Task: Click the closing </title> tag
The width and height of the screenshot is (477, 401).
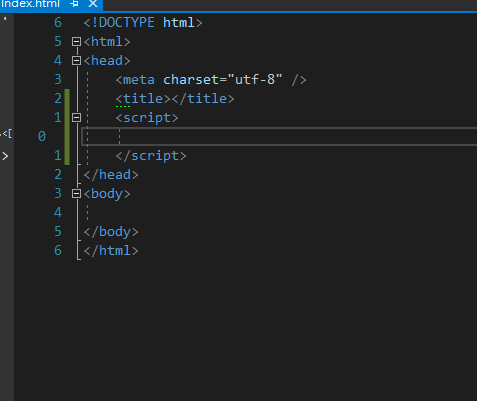Action: tap(203, 99)
